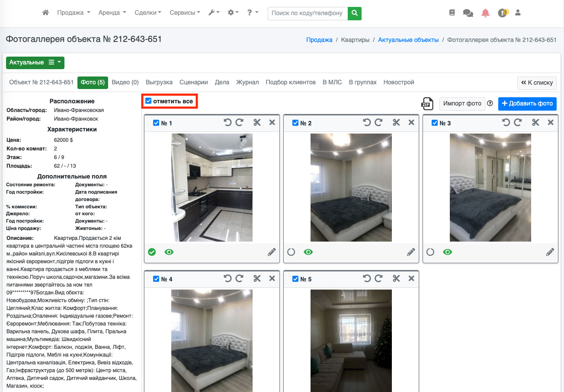Rotate photo № 4 counterclockwise
564x392 pixels.
coord(228,279)
